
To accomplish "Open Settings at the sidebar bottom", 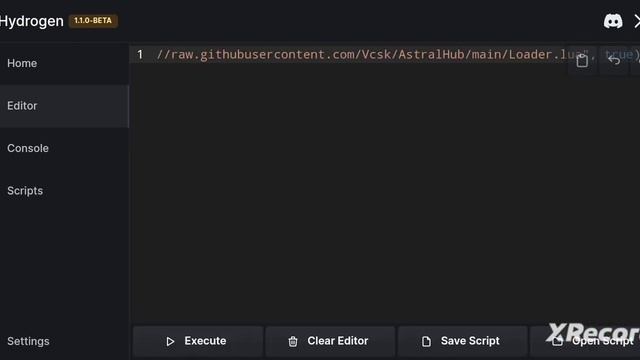I will click(x=28, y=341).
